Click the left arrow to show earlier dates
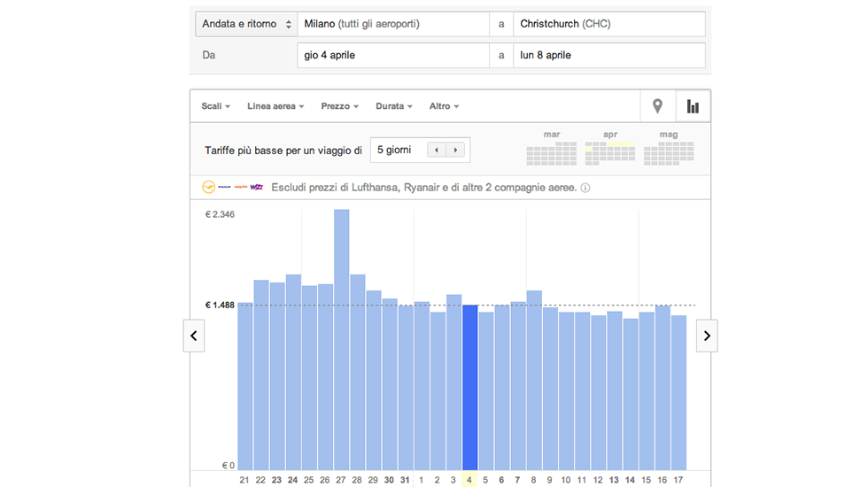The image size is (868, 487). pyautogui.click(x=194, y=336)
